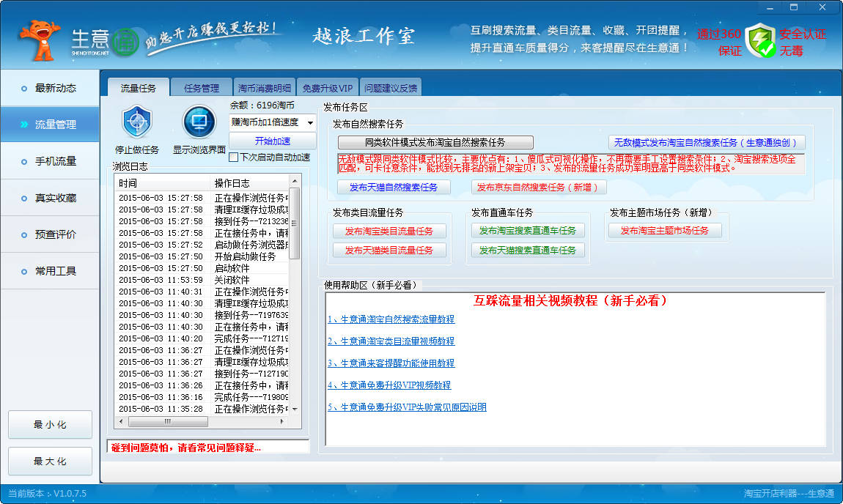This screenshot has width=843, height=504.
Task: Click the log scroll-down arrow
Action: point(294,409)
